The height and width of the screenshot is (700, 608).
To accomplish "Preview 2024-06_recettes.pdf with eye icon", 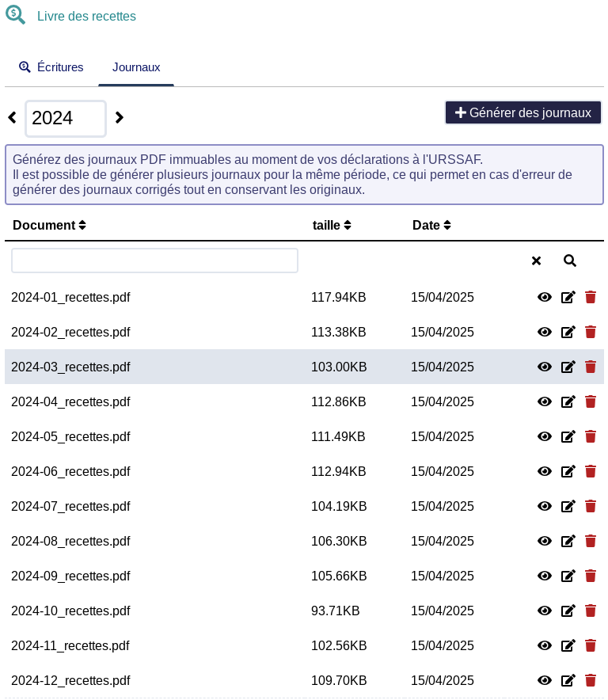I will point(545,471).
